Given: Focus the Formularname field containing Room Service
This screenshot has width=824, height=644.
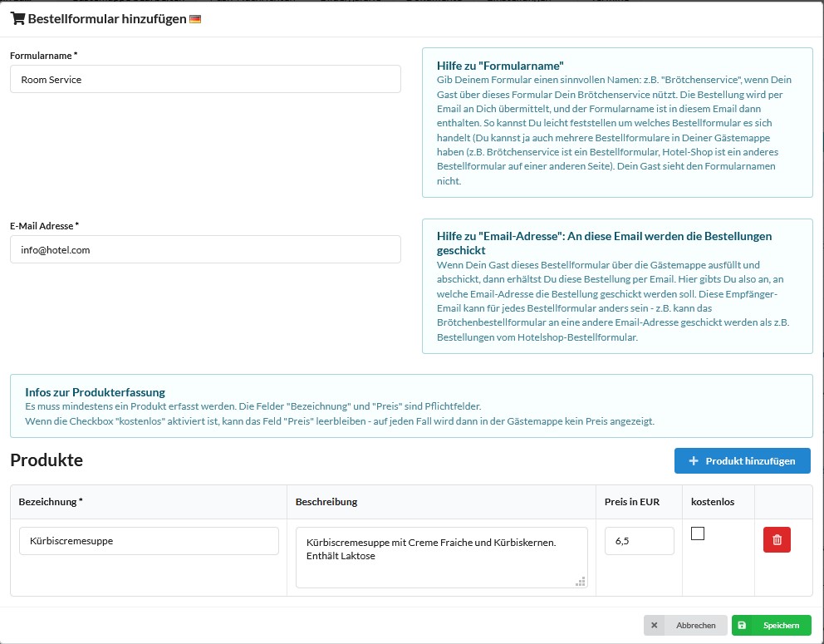Looking at the screenshot, I should coord(205,80).
